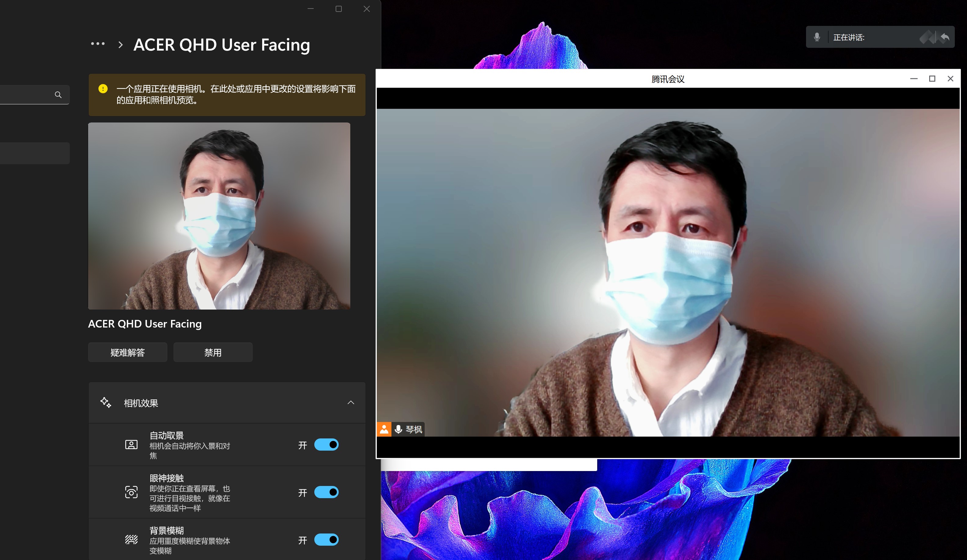Click the mic icon beside 琴枫
This screenshot has width=967, height=560.
click(x=398, y=429)
